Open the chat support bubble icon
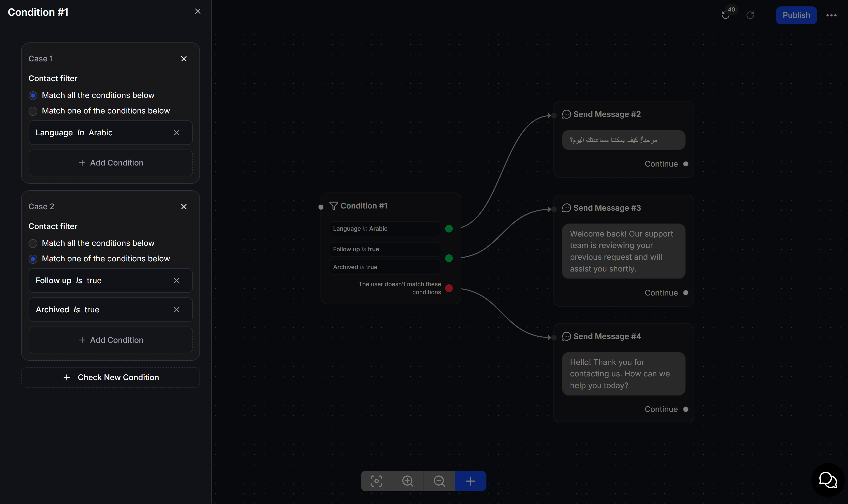Image resolution: width=848 pixels, height=504 pixels. pyautogui.click(x=828, y=480)
